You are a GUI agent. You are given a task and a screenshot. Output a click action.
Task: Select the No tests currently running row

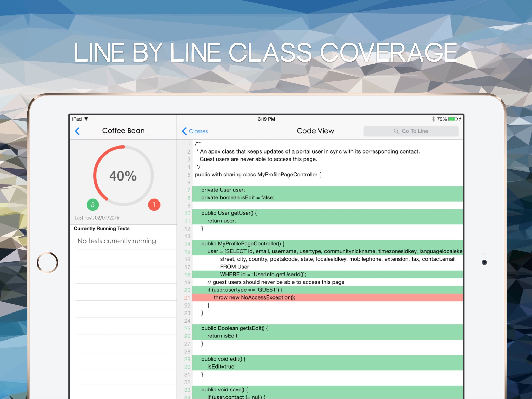click(117, 241)
